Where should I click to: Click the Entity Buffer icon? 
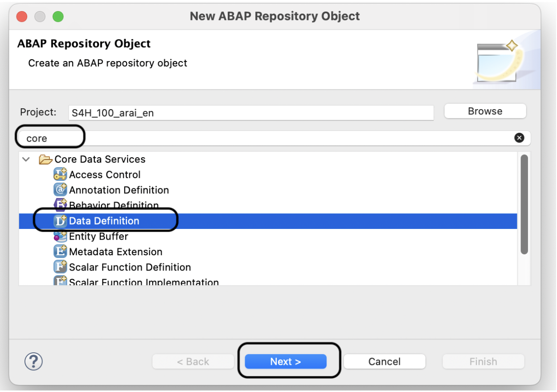(60, 237)
